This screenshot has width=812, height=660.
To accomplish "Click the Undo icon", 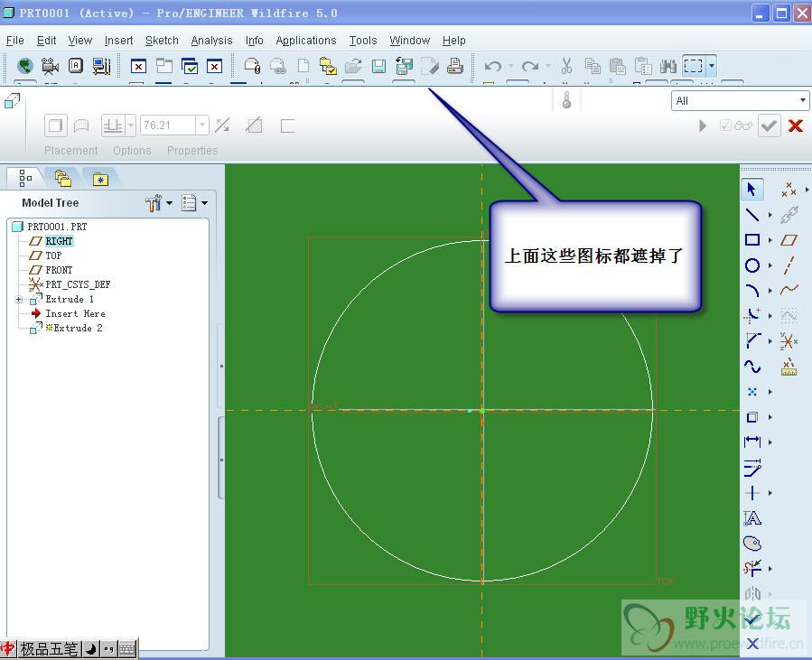I will tap(492, 66).
